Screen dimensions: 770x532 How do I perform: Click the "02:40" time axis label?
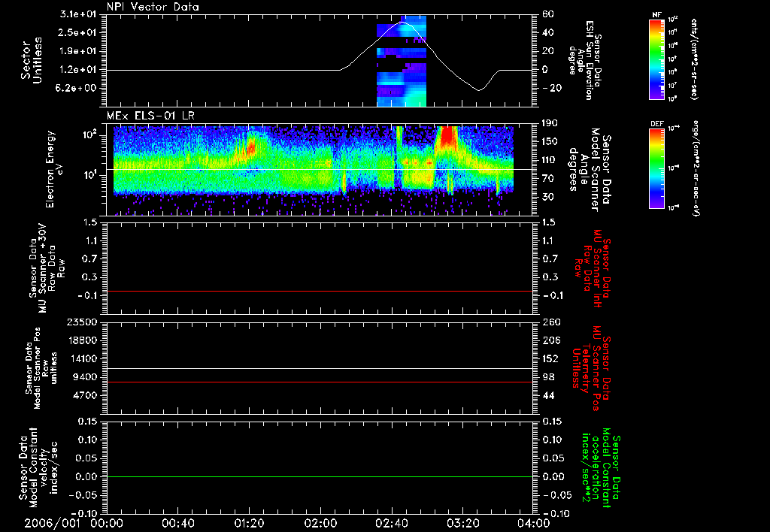pos(391,523)
